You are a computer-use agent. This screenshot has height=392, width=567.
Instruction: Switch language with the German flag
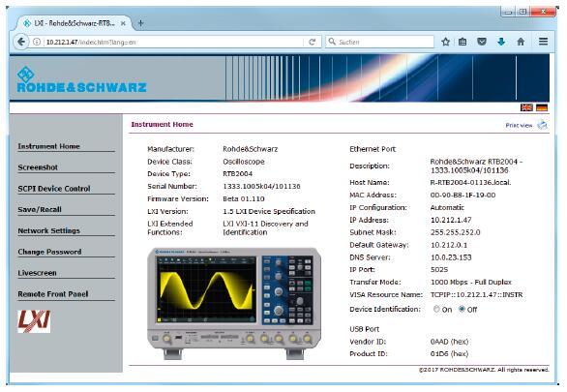point(542,107)
